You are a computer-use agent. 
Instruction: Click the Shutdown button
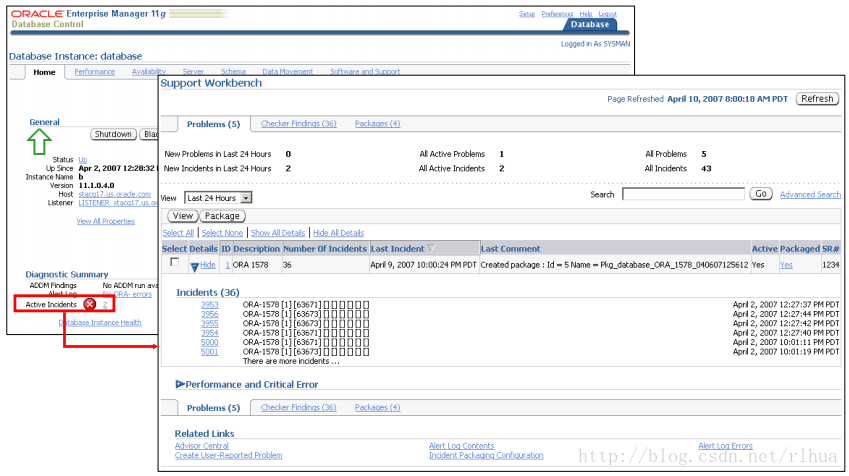(113, 134)
